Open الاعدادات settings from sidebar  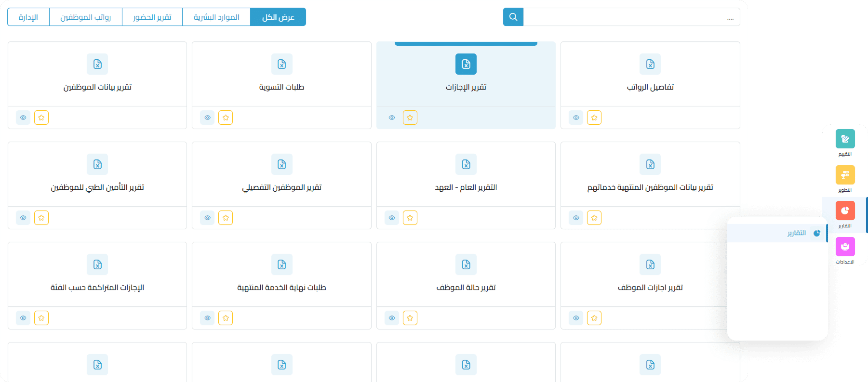point(845,247)
